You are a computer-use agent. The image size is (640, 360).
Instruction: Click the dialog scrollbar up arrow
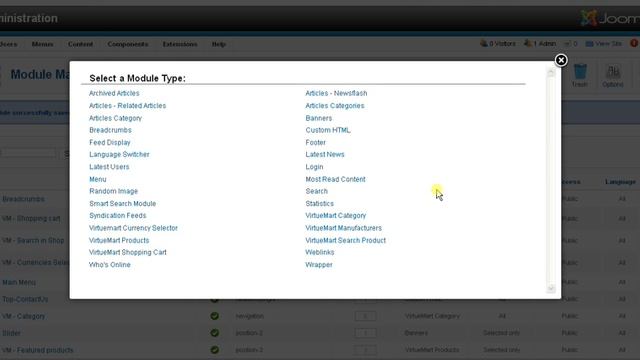coord(551,73)
